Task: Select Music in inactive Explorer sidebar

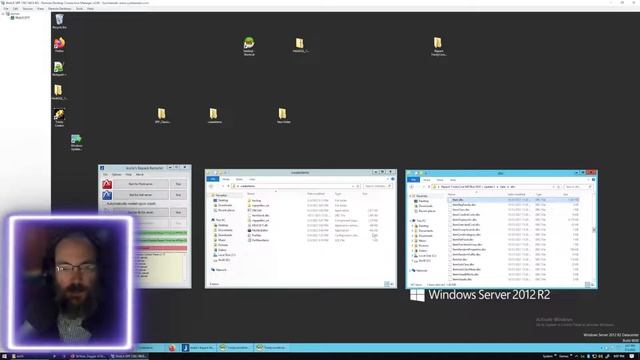Action: point(222,240)
